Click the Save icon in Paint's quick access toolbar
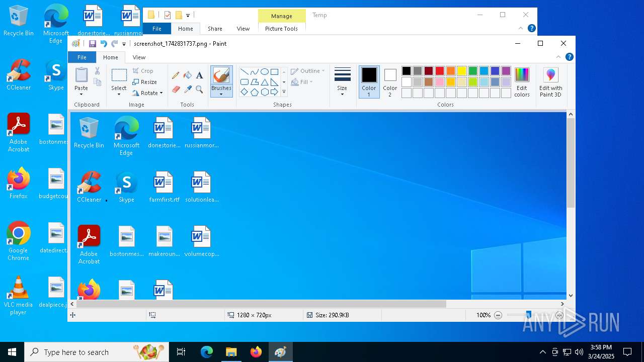Image resolution: width=644 pixels, height=362 pixels. point(93,44)
